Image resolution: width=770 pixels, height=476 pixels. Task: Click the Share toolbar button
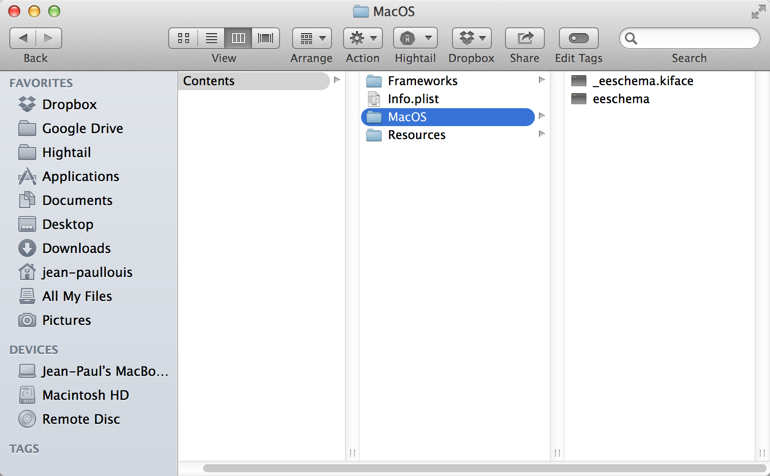coord(525,38)
